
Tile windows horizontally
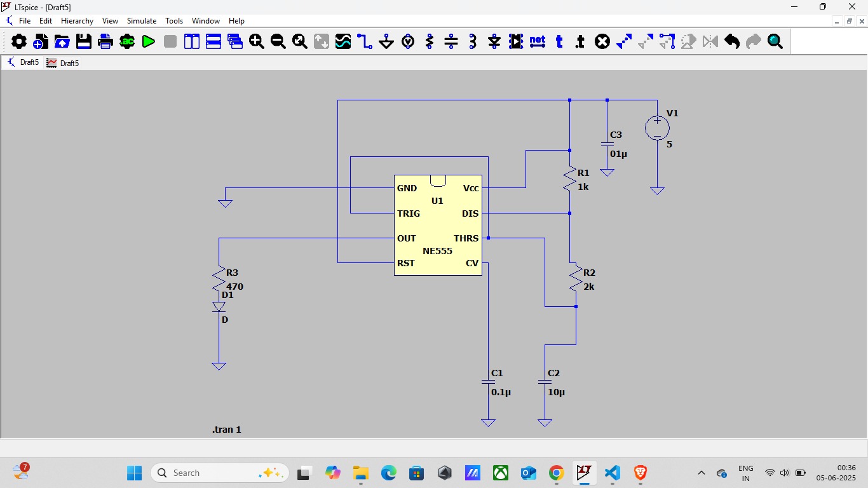pyautogui.click(x=214, y=42)
